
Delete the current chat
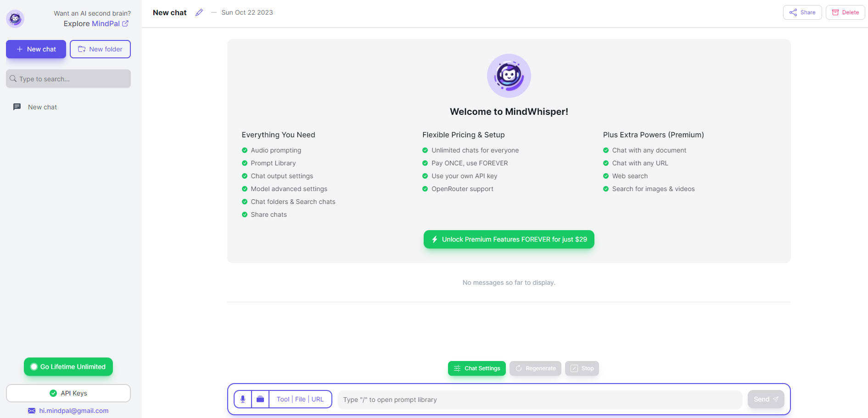click(x=845, y=12)
